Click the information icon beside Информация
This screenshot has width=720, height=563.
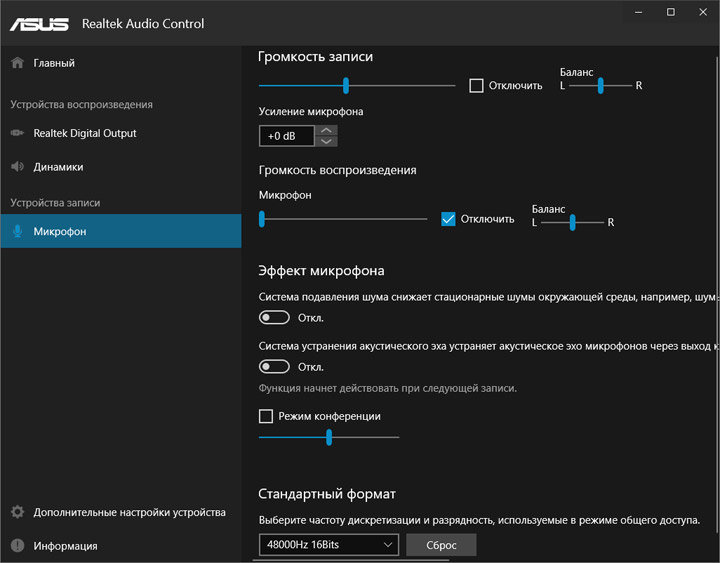tap(17, 546)
